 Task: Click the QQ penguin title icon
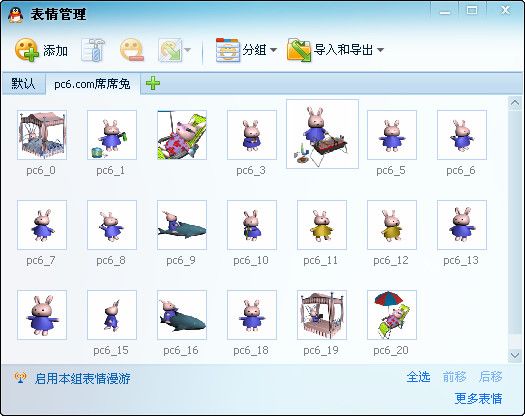click(16, 15)
